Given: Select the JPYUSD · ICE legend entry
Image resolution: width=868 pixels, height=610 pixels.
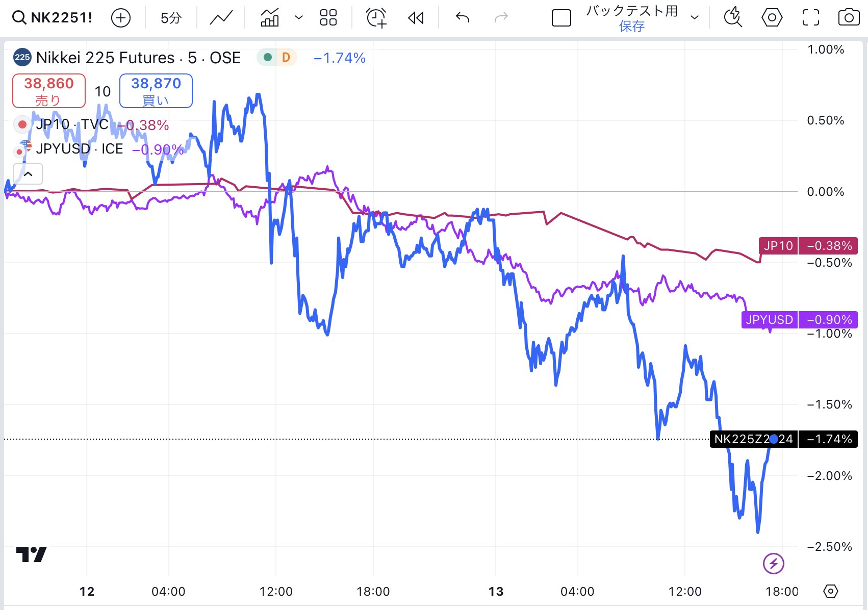Looking at the screenshot, I should click(x=80, y=149).
